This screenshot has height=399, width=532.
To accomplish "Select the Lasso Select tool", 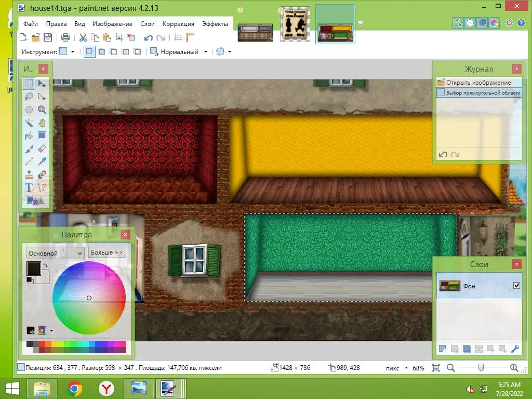I will click(x=29, y=96).
